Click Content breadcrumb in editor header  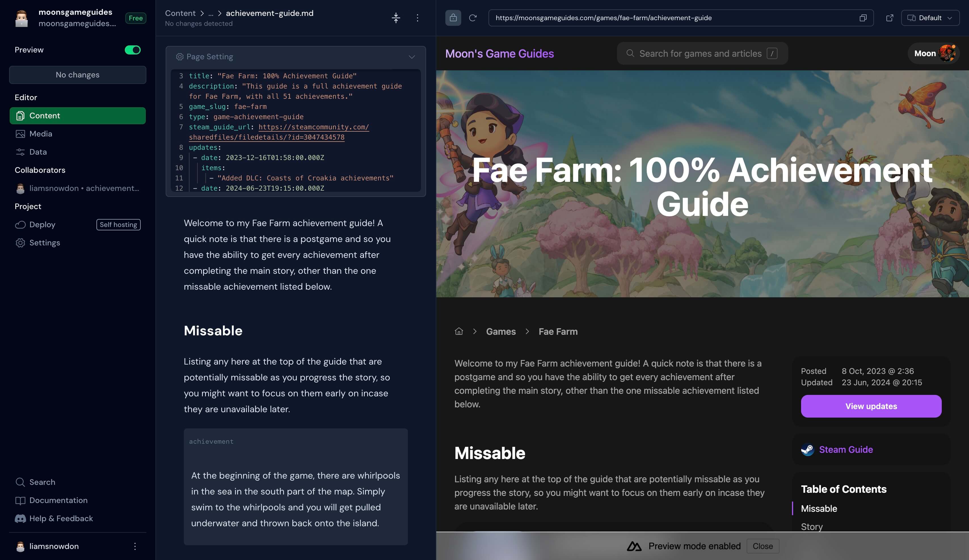[x=180, y=13]
